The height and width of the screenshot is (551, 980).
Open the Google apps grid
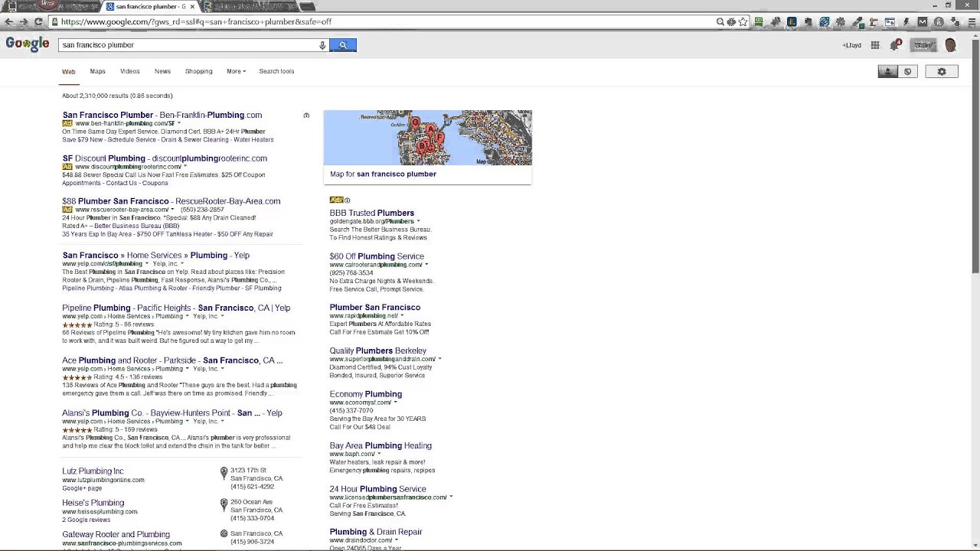pyautogui.click(x=875, y=45)
